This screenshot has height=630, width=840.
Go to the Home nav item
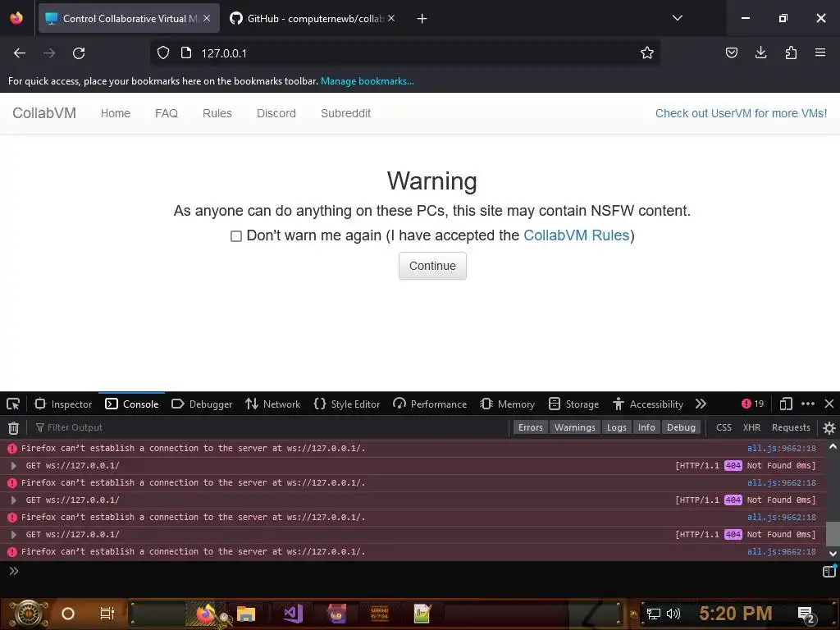coord(115,113)
